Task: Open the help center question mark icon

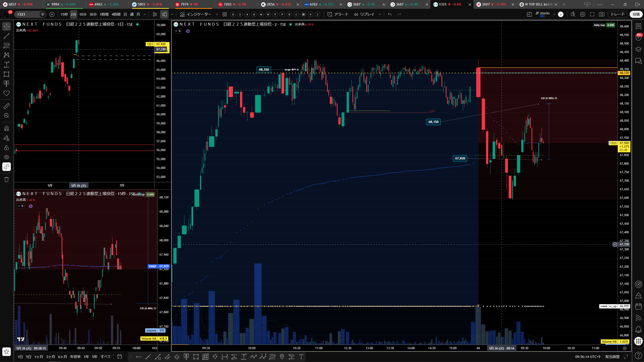Action: pyautogui.click(x=638, y=355)
